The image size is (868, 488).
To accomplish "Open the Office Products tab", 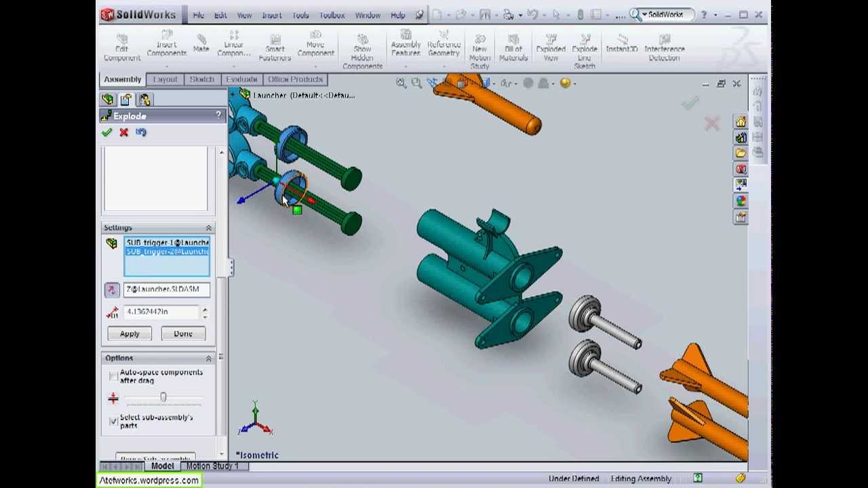I will pos(295,80).
